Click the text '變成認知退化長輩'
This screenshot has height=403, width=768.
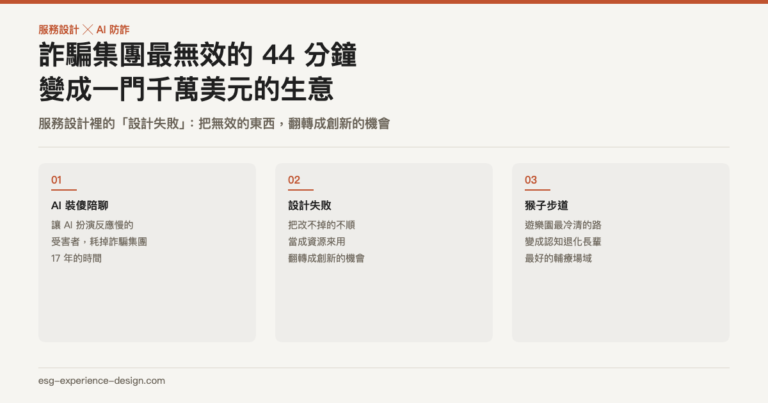click(563, 241)
